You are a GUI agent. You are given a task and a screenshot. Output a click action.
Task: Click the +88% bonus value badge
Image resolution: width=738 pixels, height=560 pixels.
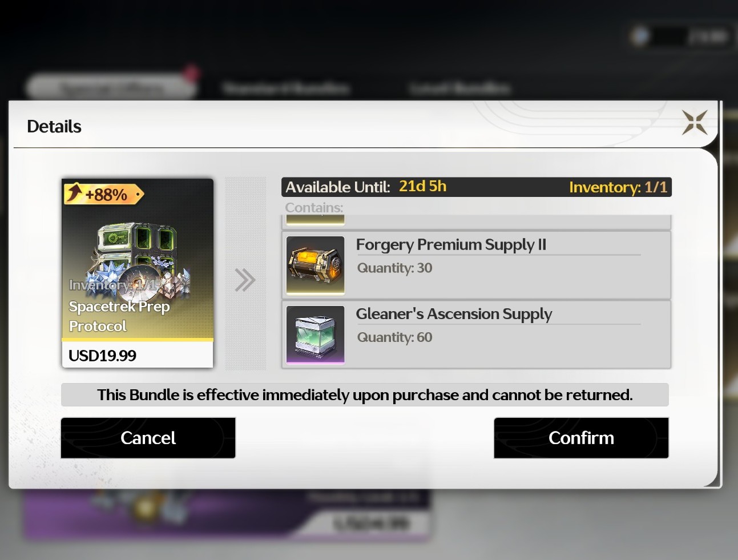103,194
